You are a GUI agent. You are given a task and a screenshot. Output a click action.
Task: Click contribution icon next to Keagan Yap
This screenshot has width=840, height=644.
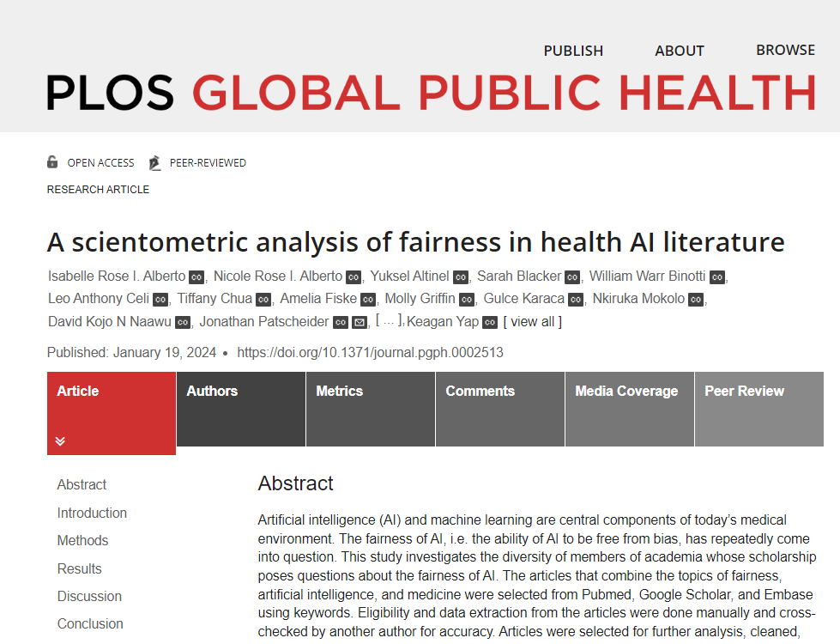(490, 322)
